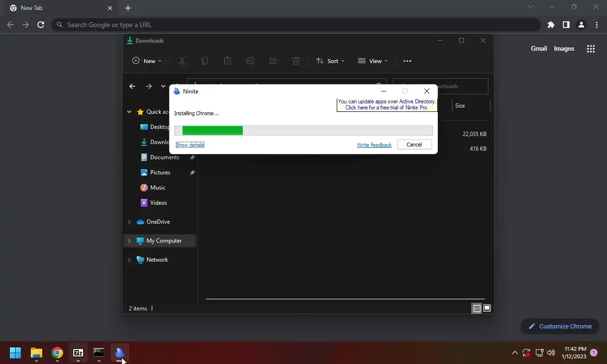Toggle the Chrome side panel

[x=566, y=25]
